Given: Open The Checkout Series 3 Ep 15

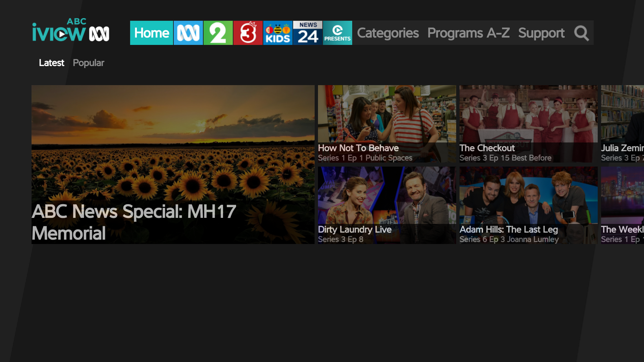Looking at the screenshot, I should click(x=529, y=124).
